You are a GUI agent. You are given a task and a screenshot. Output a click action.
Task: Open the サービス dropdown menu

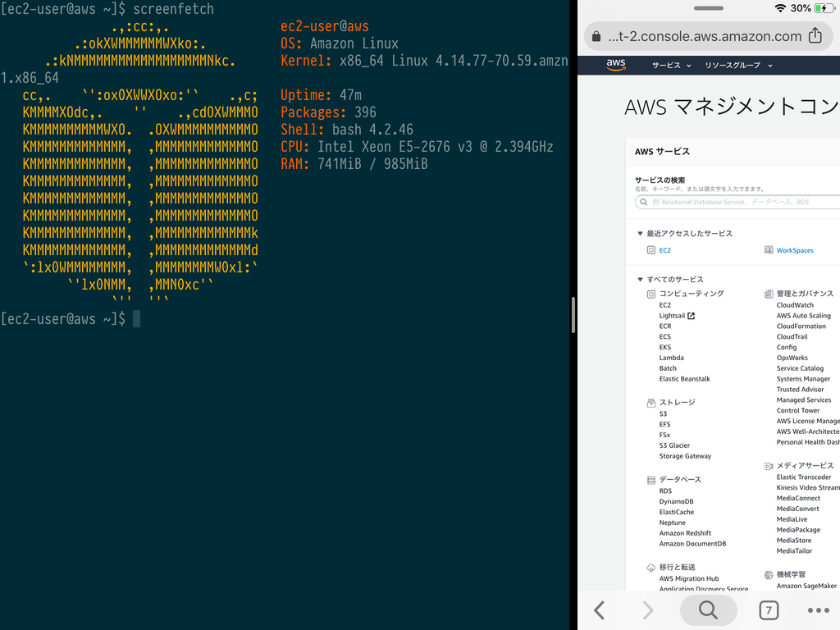pyautogui.click(x=671, y=66)
